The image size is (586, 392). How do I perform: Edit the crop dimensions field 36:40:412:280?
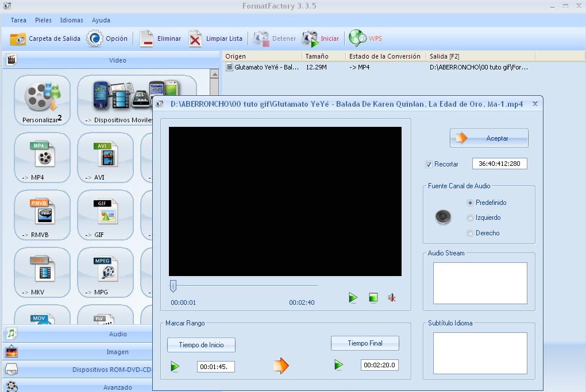500,164
